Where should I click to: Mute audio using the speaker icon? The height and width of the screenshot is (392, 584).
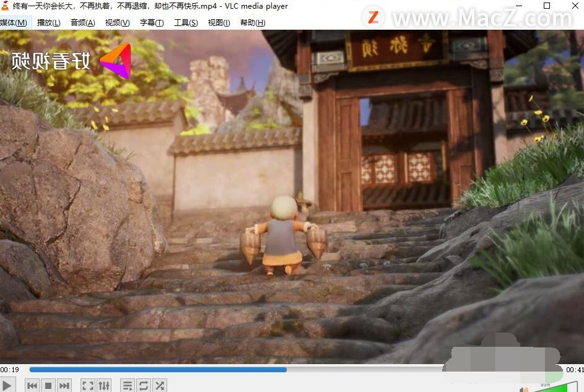524,389
